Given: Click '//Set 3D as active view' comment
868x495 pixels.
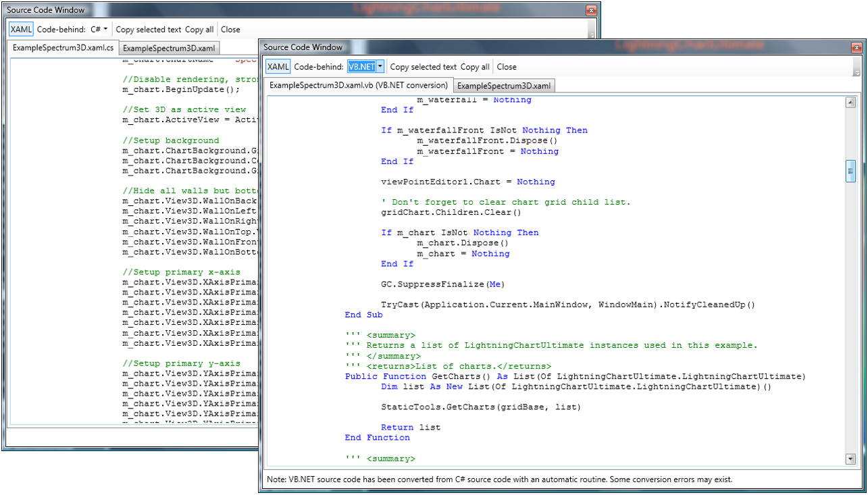Looking at the screenshot, I should click(184, 109).
